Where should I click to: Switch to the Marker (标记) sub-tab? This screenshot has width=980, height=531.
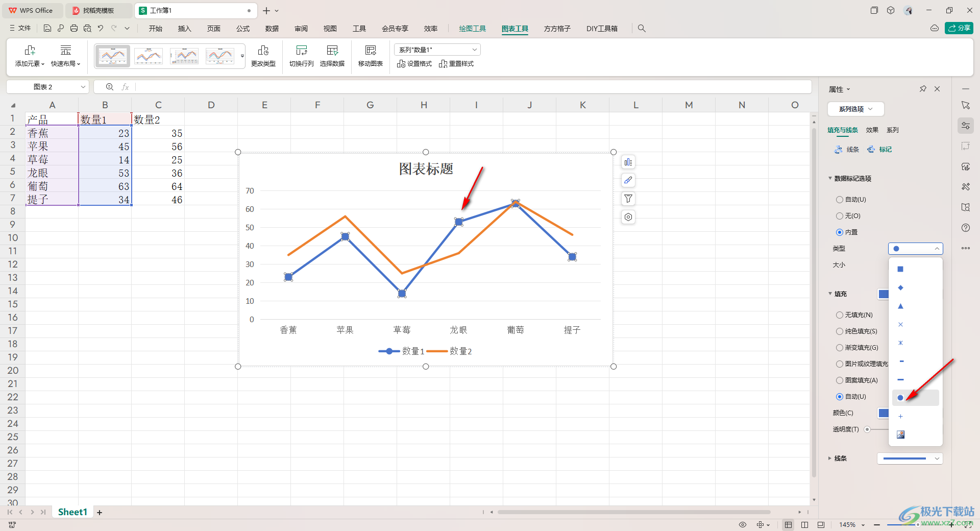880,150
